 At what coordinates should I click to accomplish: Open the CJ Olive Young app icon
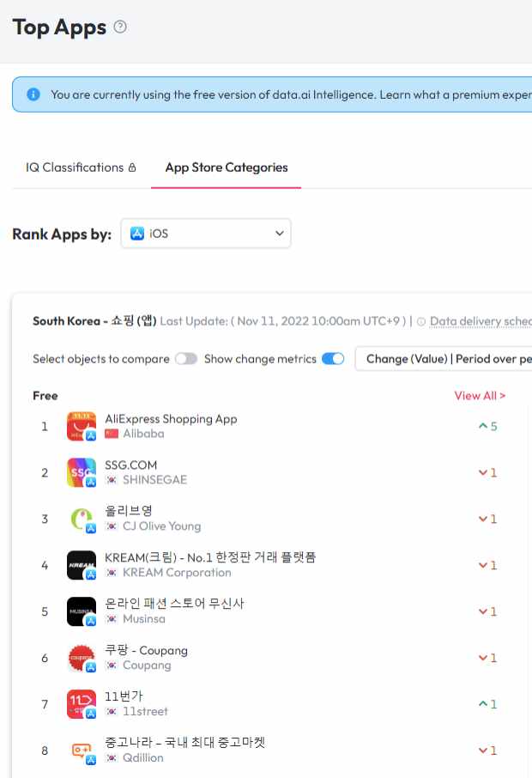pyautogui.click(x=82, y=519)
